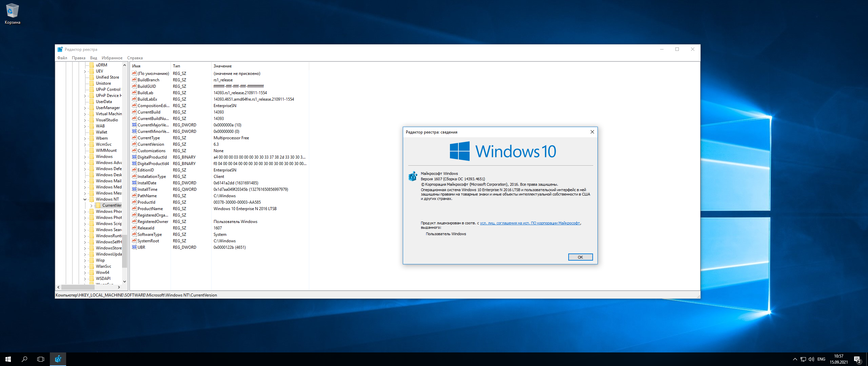Open the Вид menu
The height and width of the screenshot is (366, 868).
click(94, 58)
